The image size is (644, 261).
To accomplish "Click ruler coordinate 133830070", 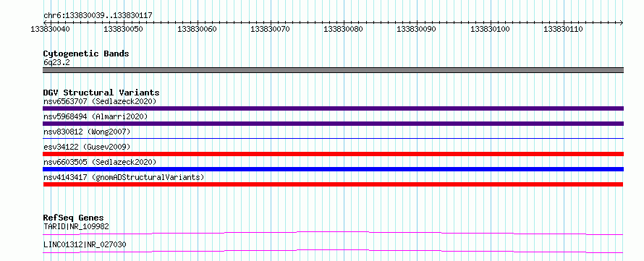I will [x=270, y=29].
